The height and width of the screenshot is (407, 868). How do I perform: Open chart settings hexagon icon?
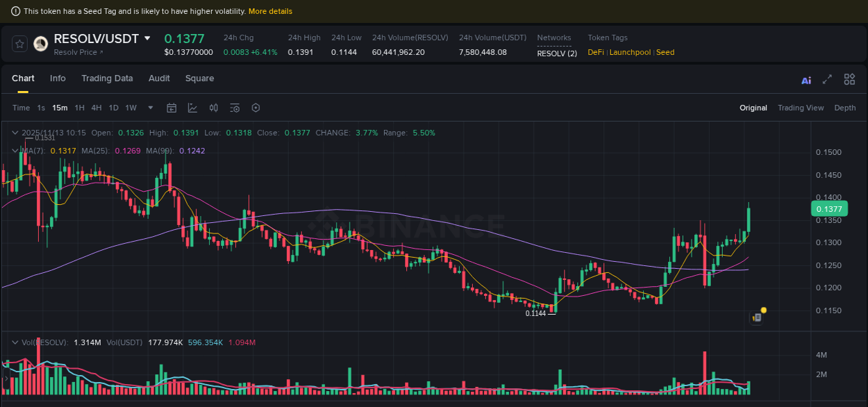point(256,108)
